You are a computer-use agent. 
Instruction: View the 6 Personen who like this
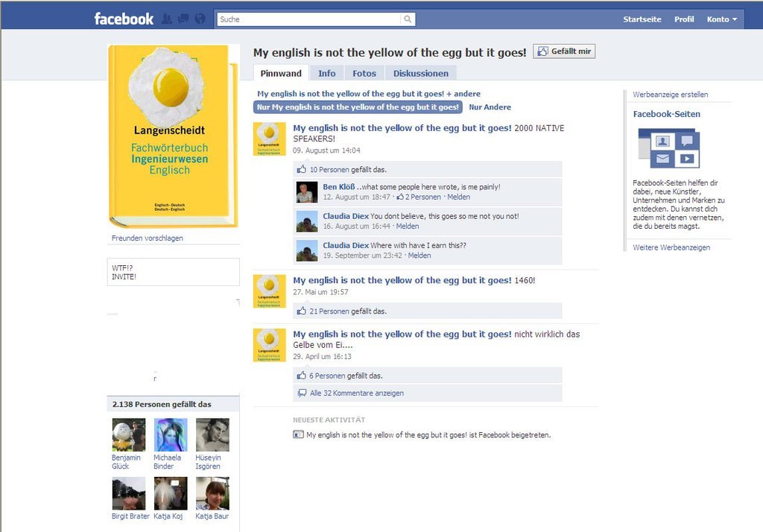click(x=327, y=376)
